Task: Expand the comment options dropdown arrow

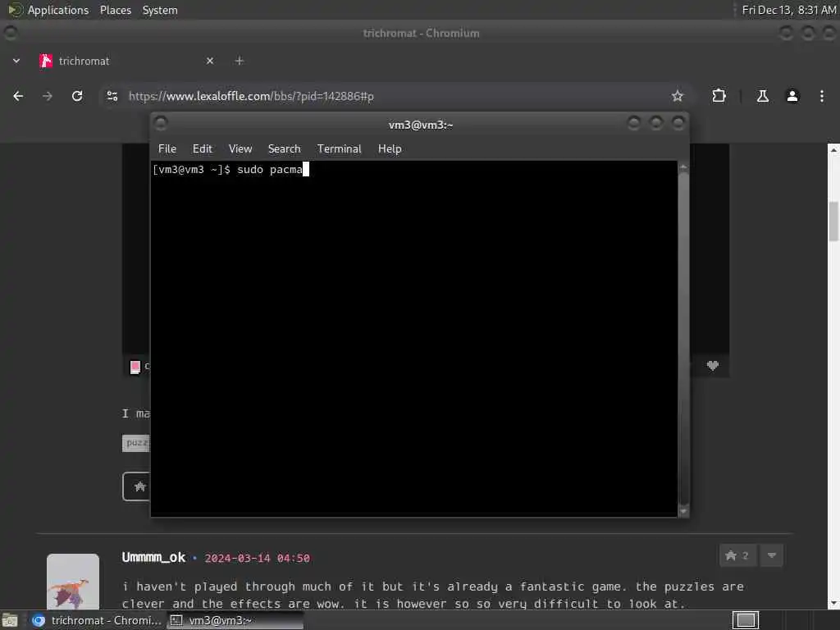Action: [x=772, y=555]
